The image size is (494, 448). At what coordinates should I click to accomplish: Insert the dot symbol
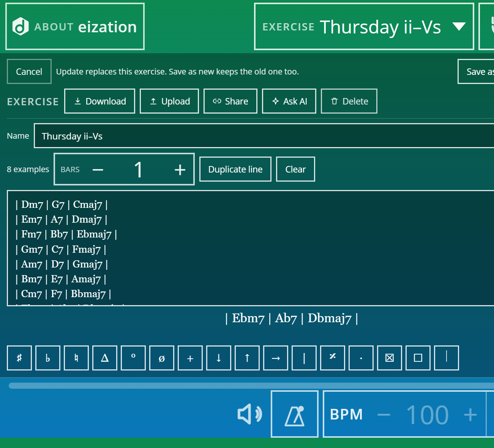[361, 358]
